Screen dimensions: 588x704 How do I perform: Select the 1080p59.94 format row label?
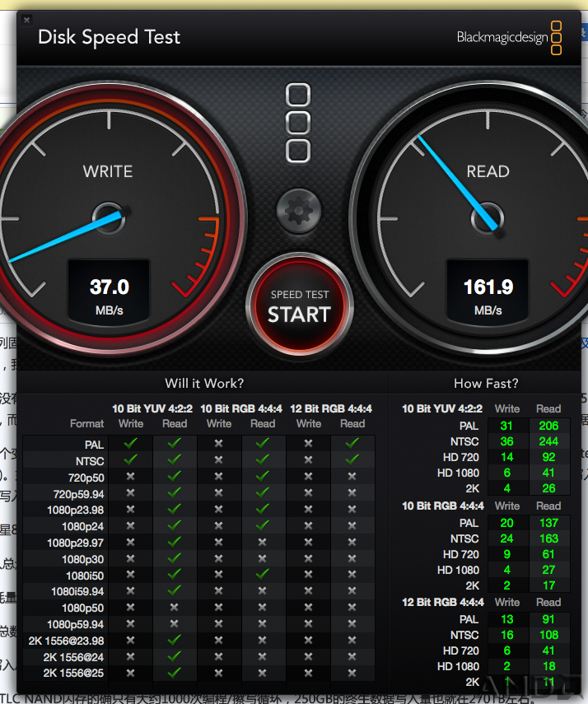(75, 624)
